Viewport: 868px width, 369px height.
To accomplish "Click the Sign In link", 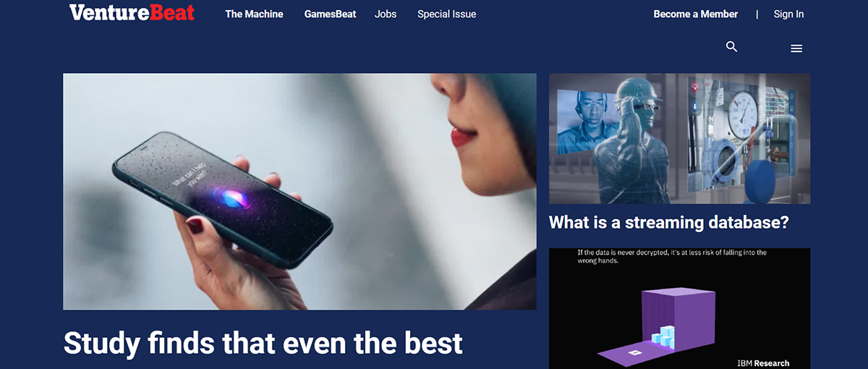I will pyautogui.click(x=788, y=14).
